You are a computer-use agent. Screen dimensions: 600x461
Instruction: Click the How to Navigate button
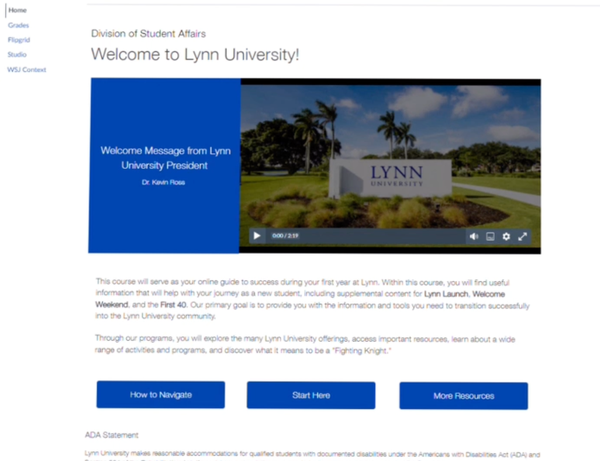pos(160,395)
